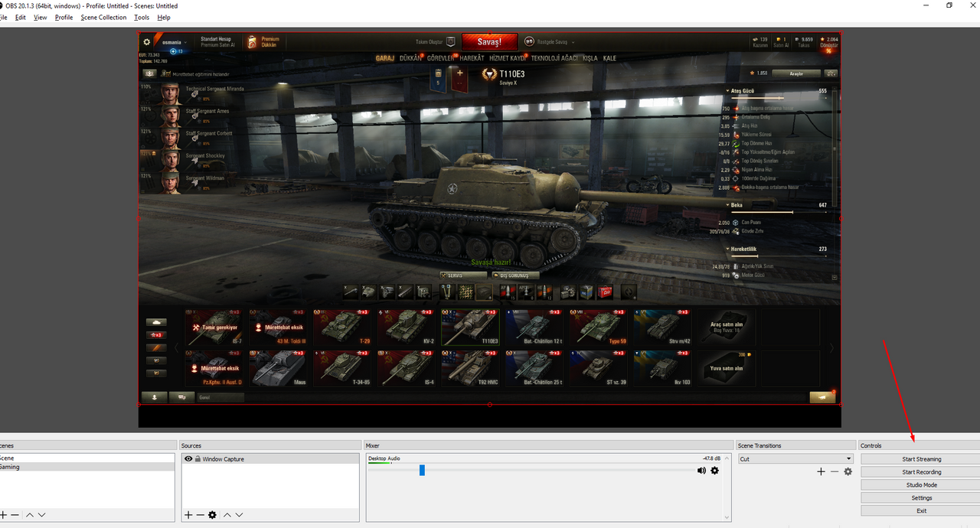Open transition properties gear icon
Viewport: 980px width, 528px height.
click(x=848, y=471)
